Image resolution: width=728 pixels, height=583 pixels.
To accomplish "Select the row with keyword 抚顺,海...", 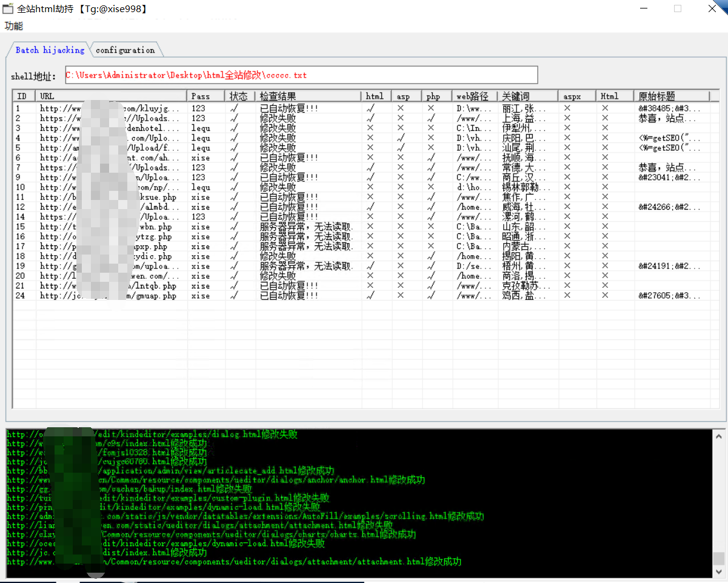I will pyautogui.click(x=366, y=158).
